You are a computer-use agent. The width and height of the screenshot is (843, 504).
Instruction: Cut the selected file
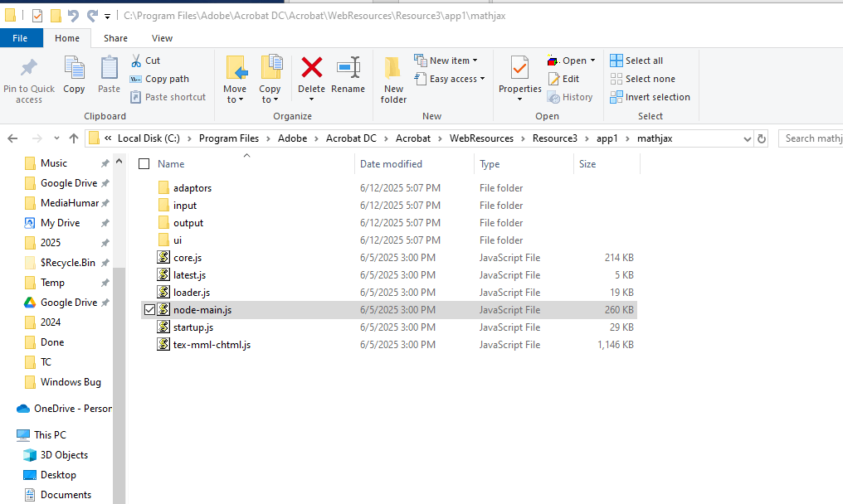(145, 61)
